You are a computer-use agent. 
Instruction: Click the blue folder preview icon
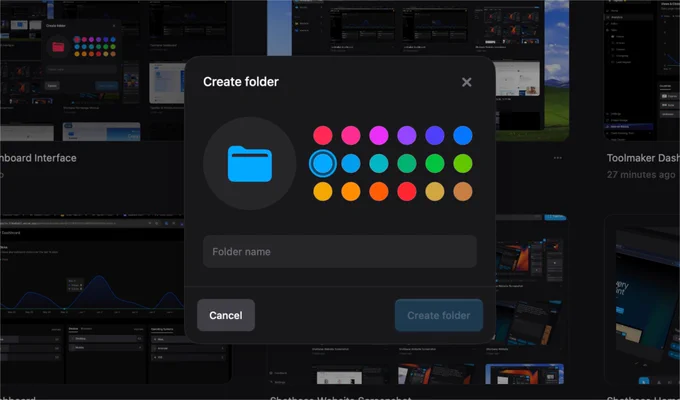click(250, 164)
